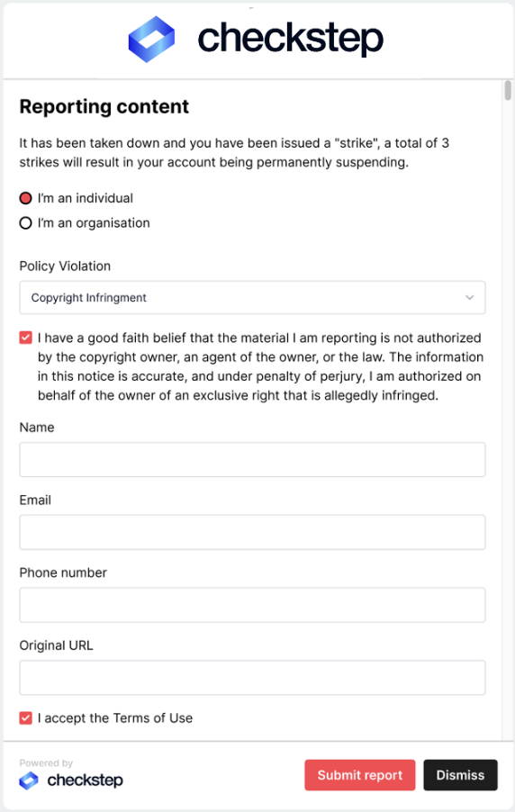Uncheck the good faith belief checkbox
The image size is (515, 812).
[x=25, y=338]
